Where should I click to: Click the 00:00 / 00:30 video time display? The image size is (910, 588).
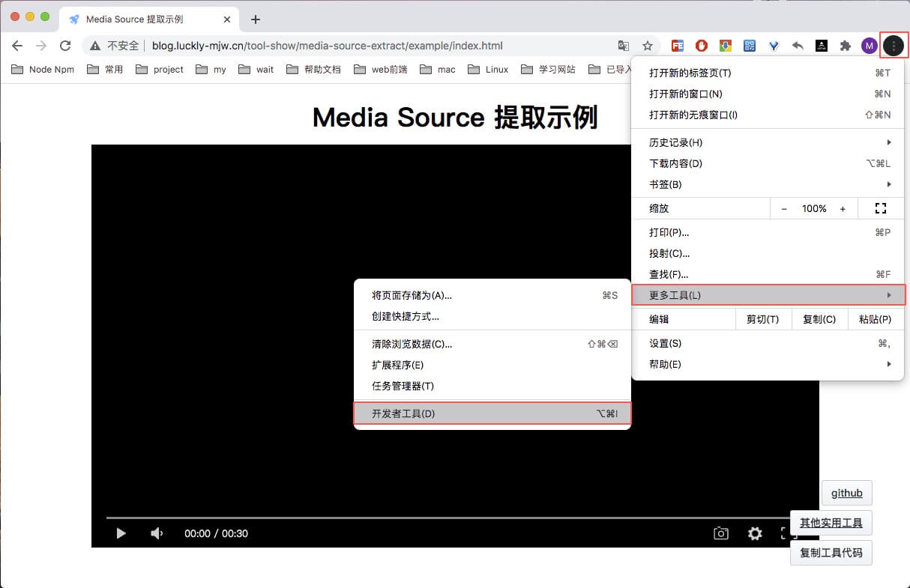point(216,533)
